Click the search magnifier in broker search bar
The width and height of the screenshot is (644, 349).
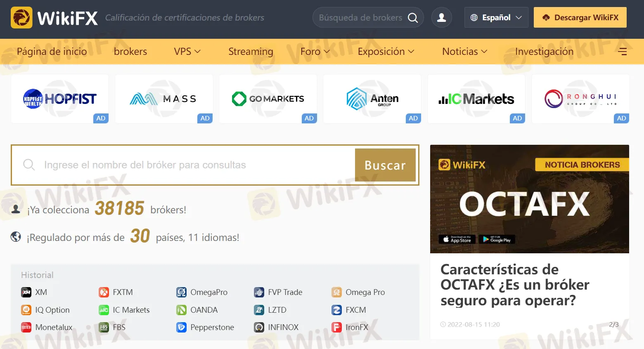point(412,17)
